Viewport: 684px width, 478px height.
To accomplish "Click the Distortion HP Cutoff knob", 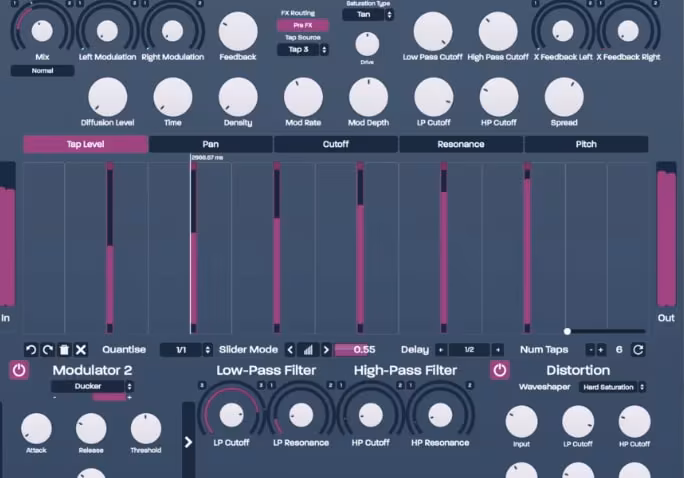I will 634,422.
